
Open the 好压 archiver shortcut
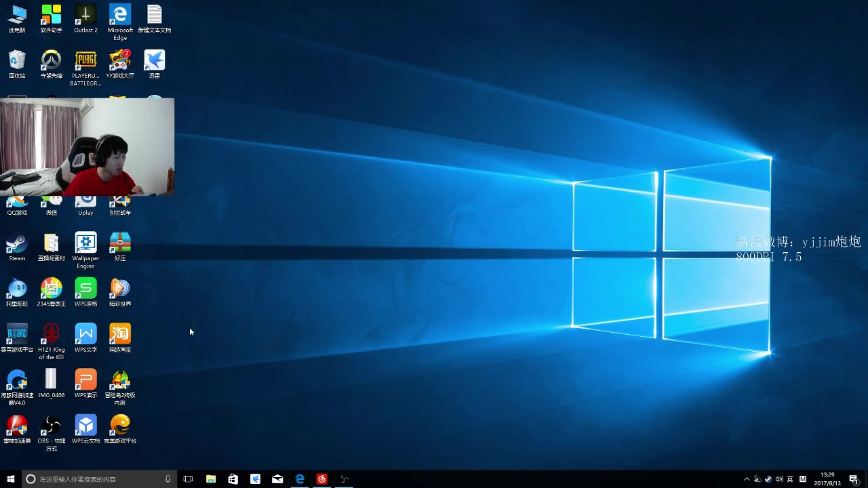point(120,247)
